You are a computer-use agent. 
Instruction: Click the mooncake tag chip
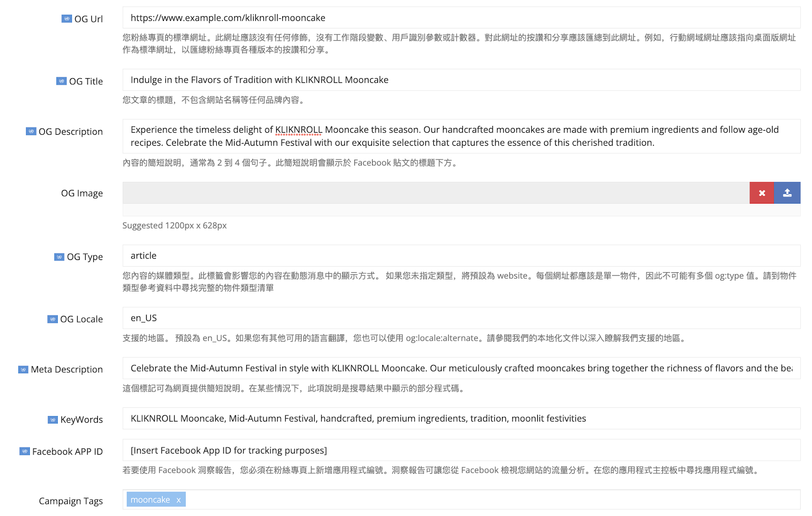(x=156, y=500)
